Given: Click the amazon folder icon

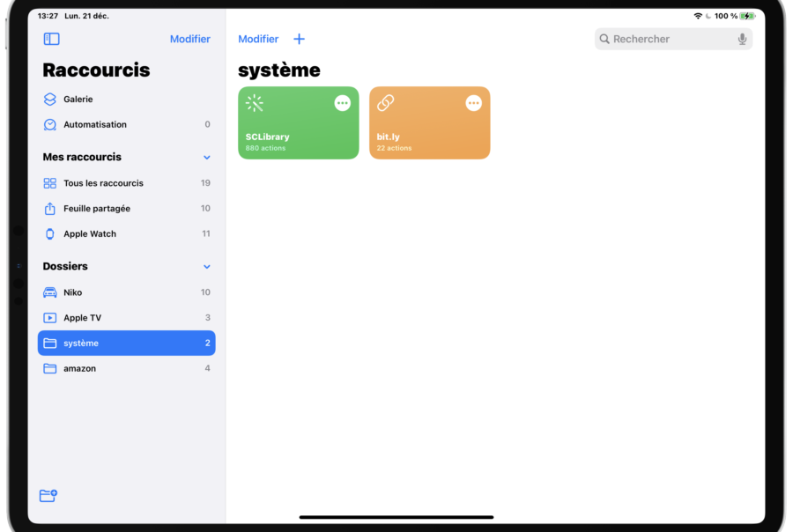Looking at the screenshot, I should [x=50, y=368].
